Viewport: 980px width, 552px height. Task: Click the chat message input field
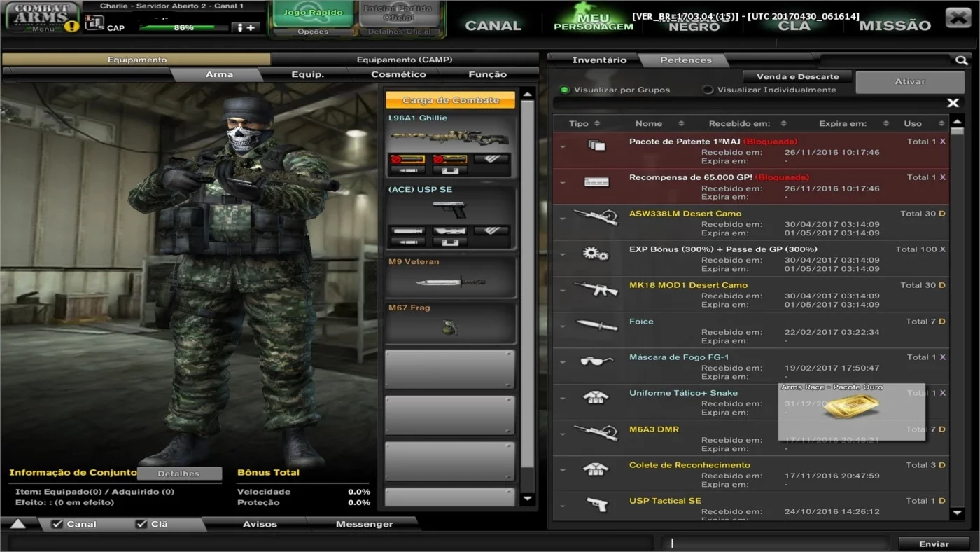coord(776,544)
